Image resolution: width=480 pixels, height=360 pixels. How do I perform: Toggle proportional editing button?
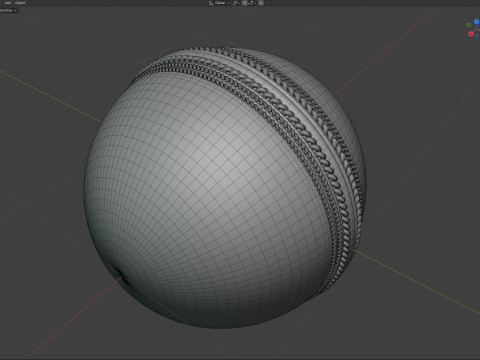click(261, 3)
